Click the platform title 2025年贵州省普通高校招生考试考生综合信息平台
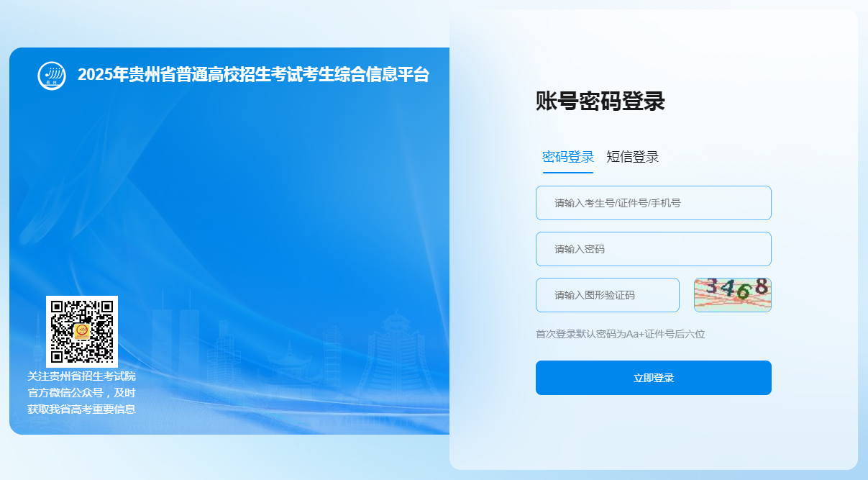The width and height of the screenshot is (868, 480). point(253,75)
